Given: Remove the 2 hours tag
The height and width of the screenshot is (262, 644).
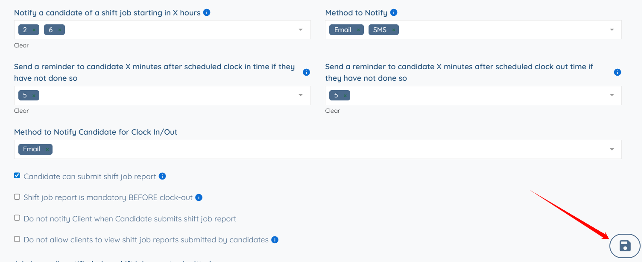Looking at the screenshot, I should click(x=34, y=30).
